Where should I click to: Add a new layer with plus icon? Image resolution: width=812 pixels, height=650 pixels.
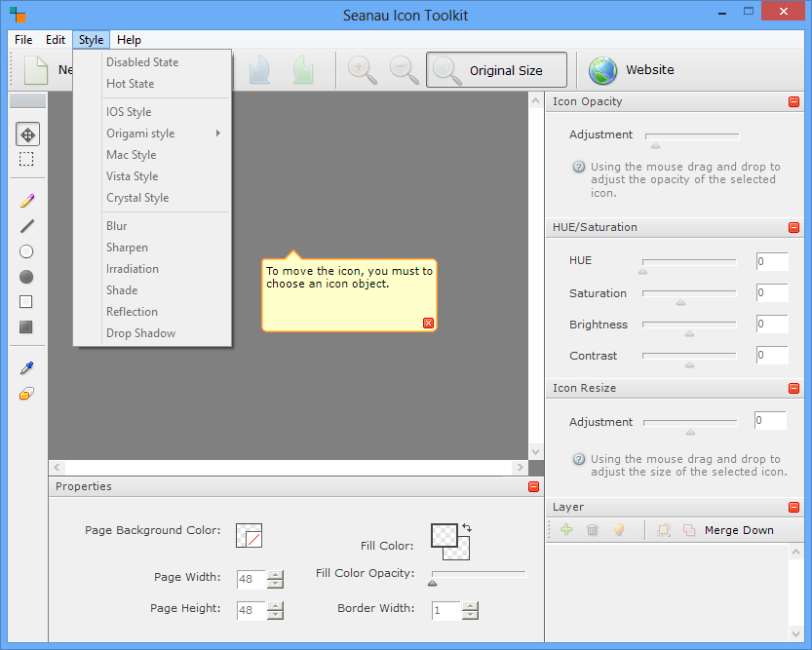click(x=566, y=529)
